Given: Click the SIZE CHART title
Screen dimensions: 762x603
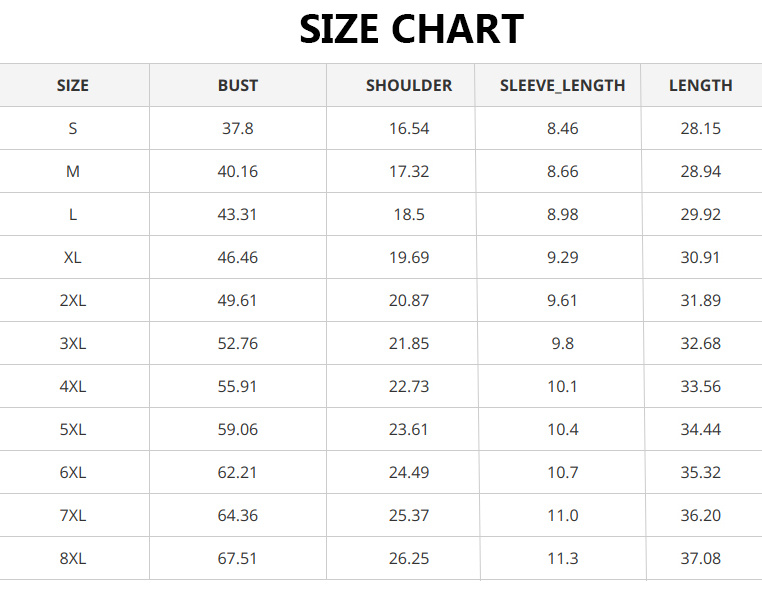Looking at the screenshot, I should [411, 30].
